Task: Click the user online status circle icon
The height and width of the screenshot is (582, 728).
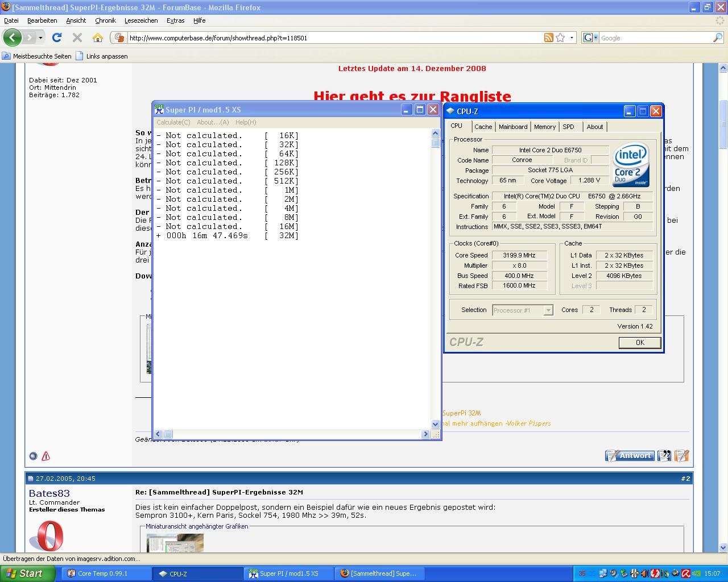Action: (x=33, y=456)
